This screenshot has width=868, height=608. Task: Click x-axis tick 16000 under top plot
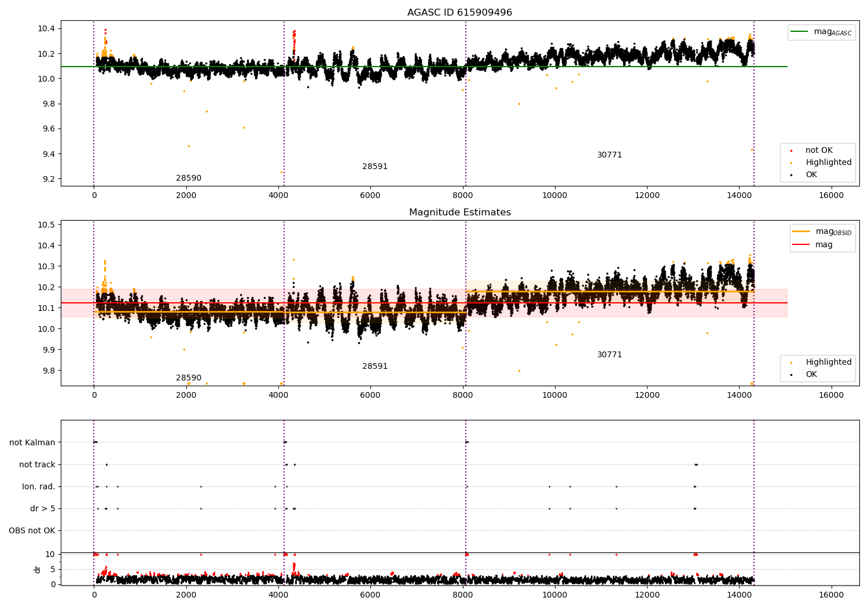click(832, 195)
